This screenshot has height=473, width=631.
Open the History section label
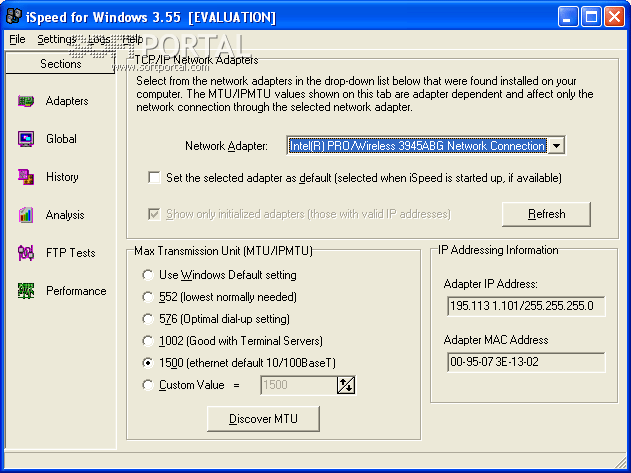[62, 177]
